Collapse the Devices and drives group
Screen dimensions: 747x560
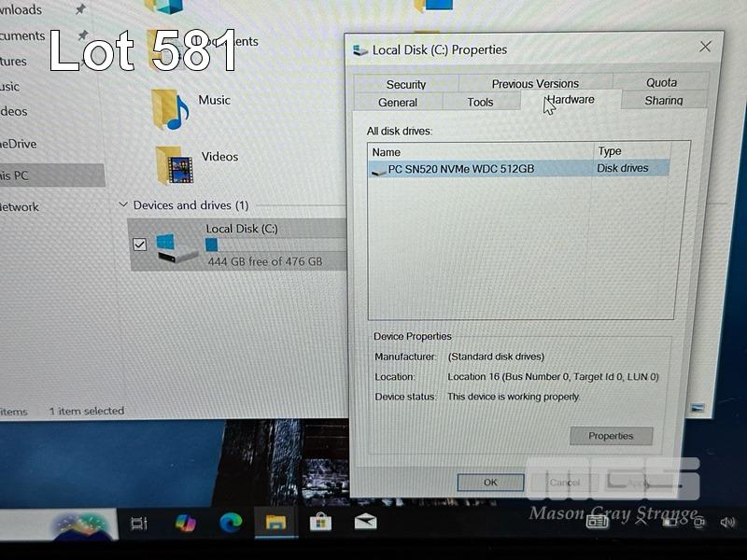tap(123, 204)
